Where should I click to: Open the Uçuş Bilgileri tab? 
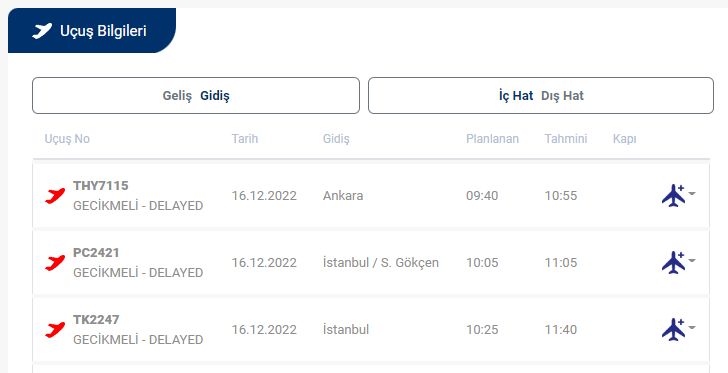[92, 30]
